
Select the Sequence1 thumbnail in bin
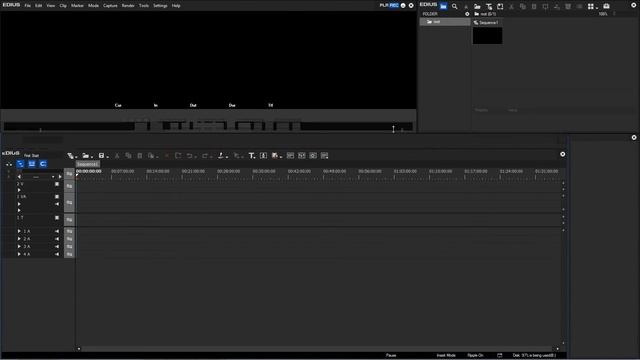(487, 36)
